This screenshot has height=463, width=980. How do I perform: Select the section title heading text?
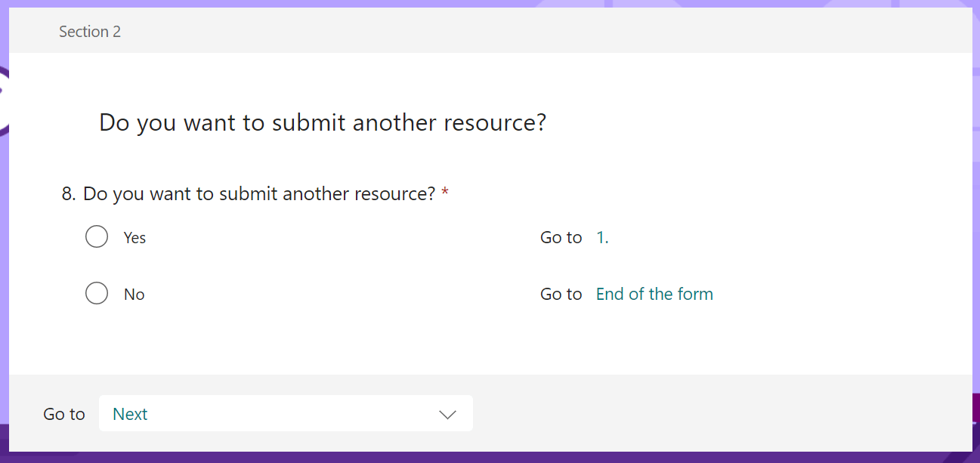point(323,122)
